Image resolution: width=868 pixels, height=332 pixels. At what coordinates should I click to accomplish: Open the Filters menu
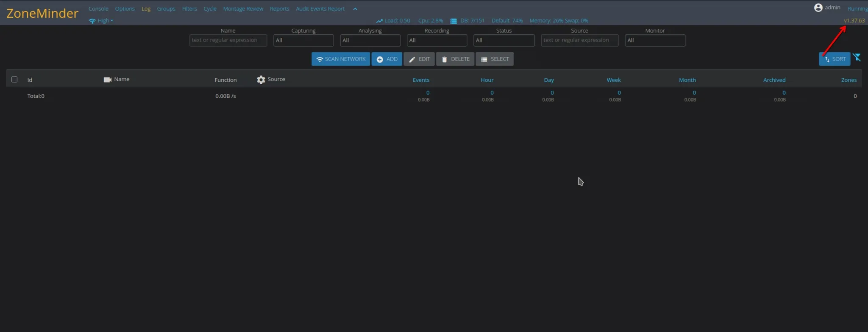(x=189, y=8)
